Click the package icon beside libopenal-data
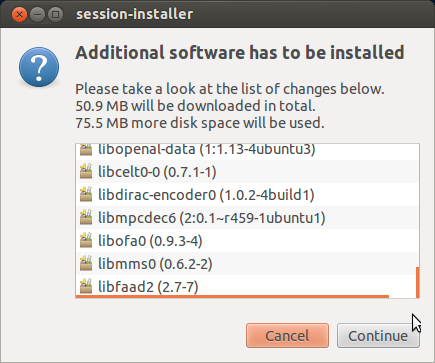This screenshot has height=363, width=435. click(x=86, y=149)
